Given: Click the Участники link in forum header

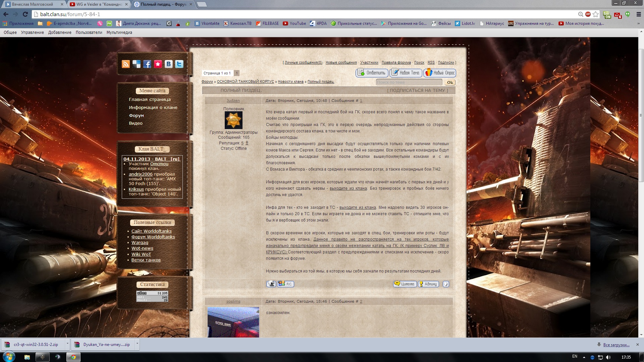Looking at the screenshot, I should point(369,63).
